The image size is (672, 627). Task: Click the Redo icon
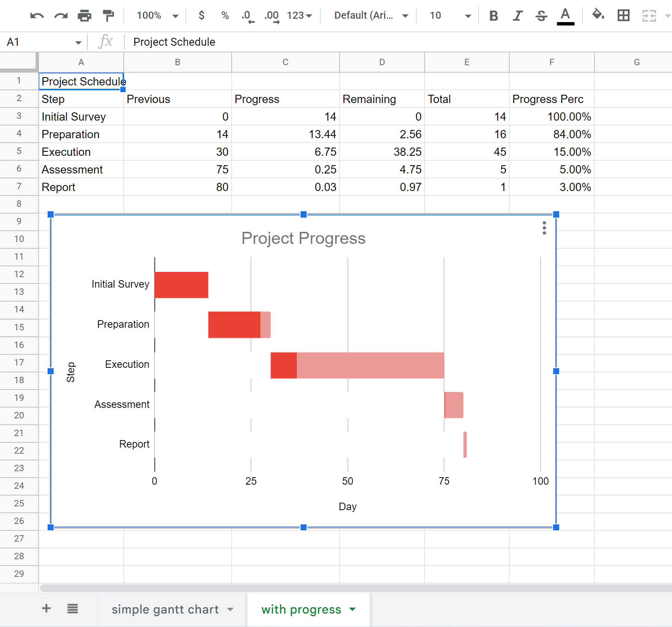[x=61, y=16]
